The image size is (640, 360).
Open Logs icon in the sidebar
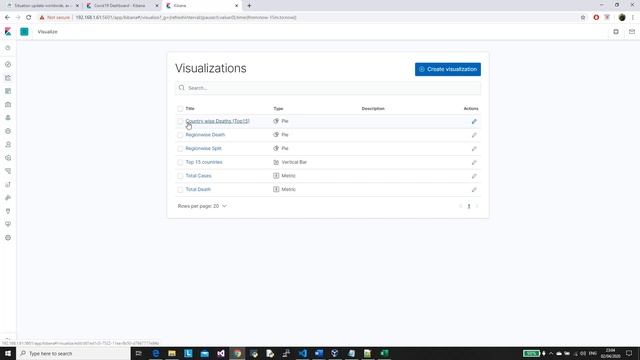point(8,158)
